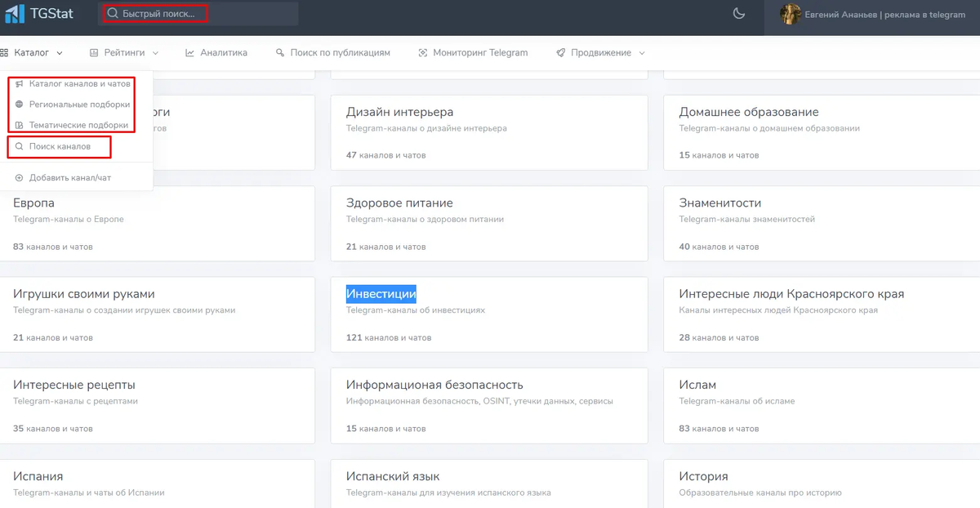Click the Евгений Ананьев profile avatar

click(791, 13)
